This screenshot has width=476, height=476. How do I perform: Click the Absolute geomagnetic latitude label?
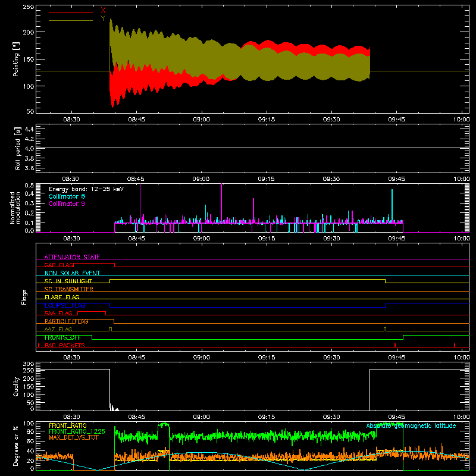pyautogui.click(x=411, y=425)
